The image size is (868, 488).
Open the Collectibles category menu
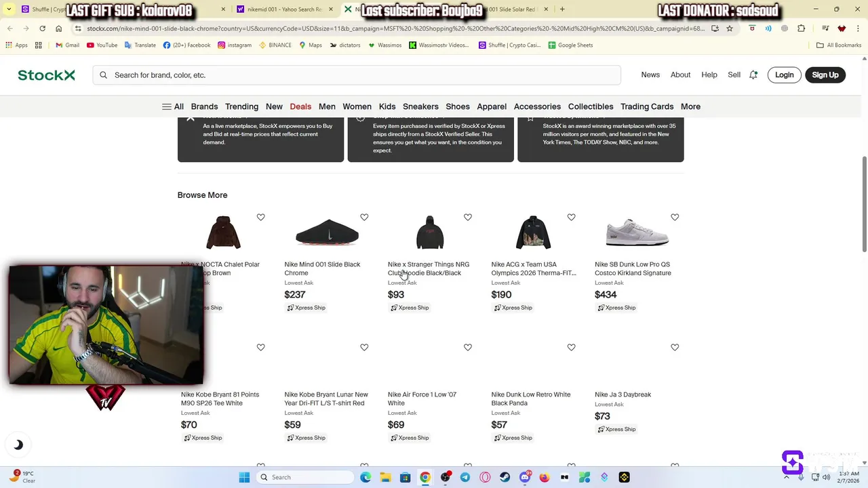591,106
